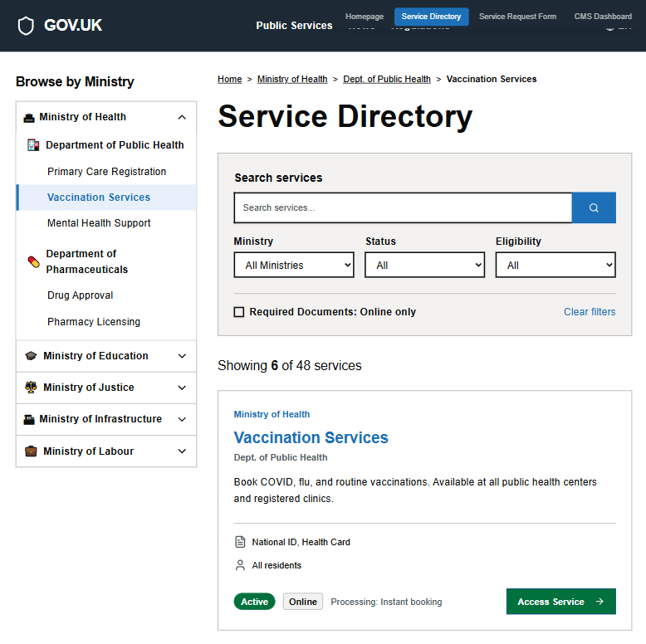Image resolution: width=646 pixels, height=644 pixels.
Task: Select Mental Health Support in sidebar
Action: point(99,223)
